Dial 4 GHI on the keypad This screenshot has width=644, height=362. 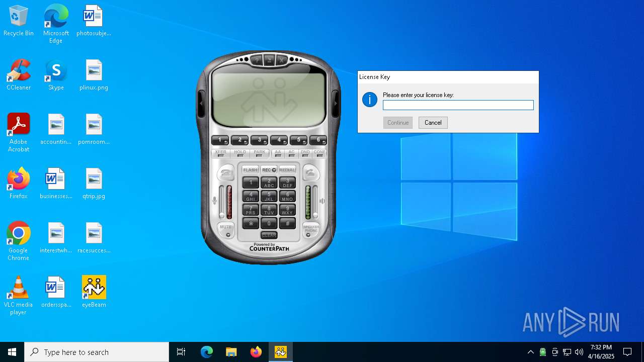pyautogui.click(x=251, y=196)
